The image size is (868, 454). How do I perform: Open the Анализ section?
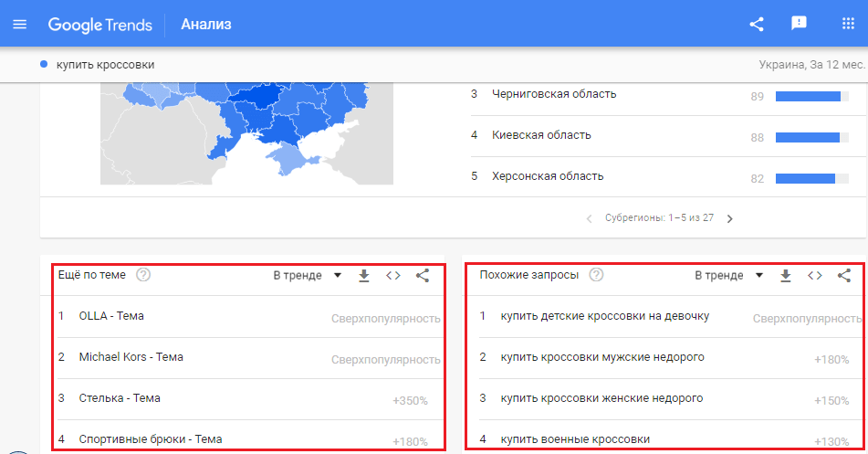(x=206, y=25)
